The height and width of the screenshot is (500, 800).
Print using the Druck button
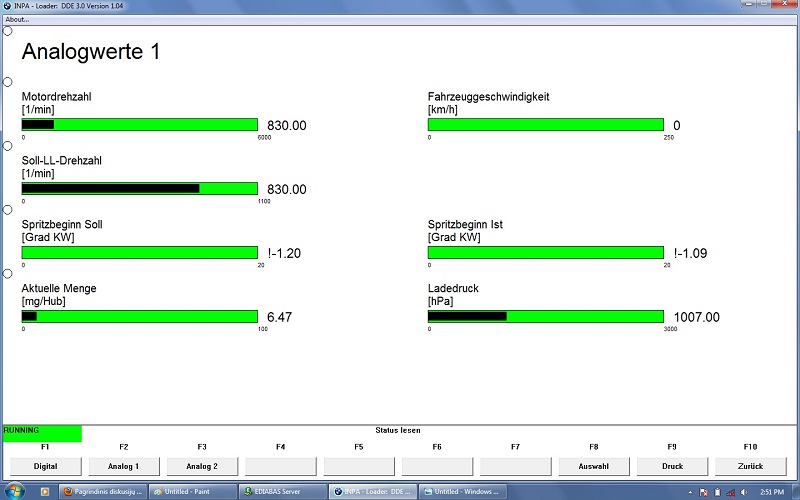[671, 466]
